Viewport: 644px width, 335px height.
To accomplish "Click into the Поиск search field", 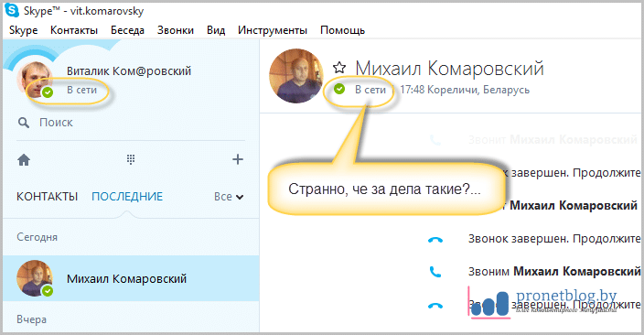I will tap(131, 123).
